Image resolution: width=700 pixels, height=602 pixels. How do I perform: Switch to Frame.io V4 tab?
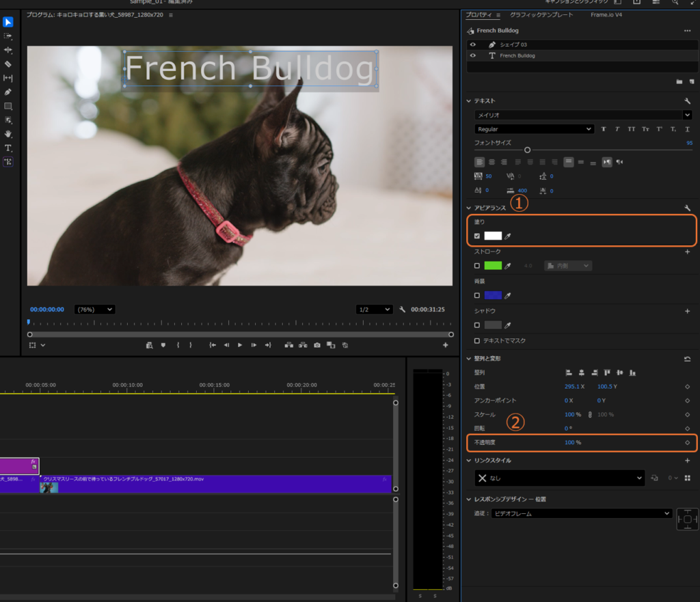[x=606, y=15]
